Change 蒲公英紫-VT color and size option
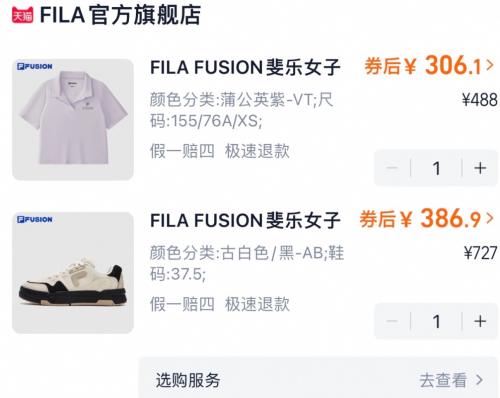The image size is (500, 398). pos(241,110)
